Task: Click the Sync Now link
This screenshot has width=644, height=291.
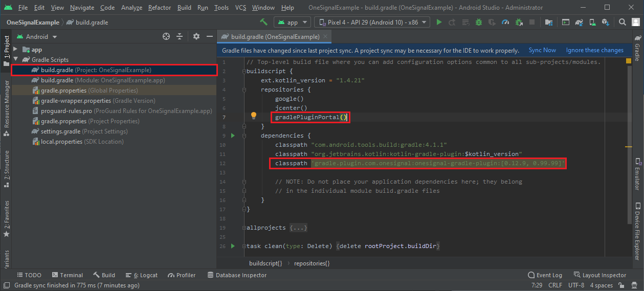Action: [x=542, y=50]
